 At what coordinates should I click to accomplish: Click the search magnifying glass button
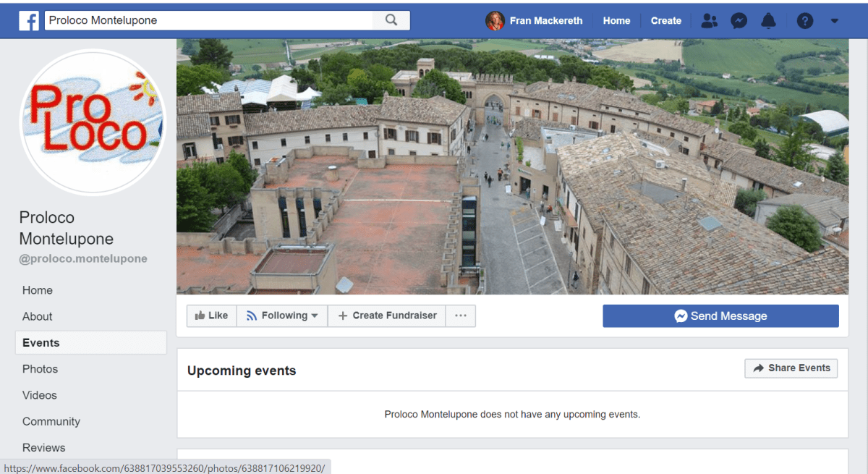click(x=391, y=20)
